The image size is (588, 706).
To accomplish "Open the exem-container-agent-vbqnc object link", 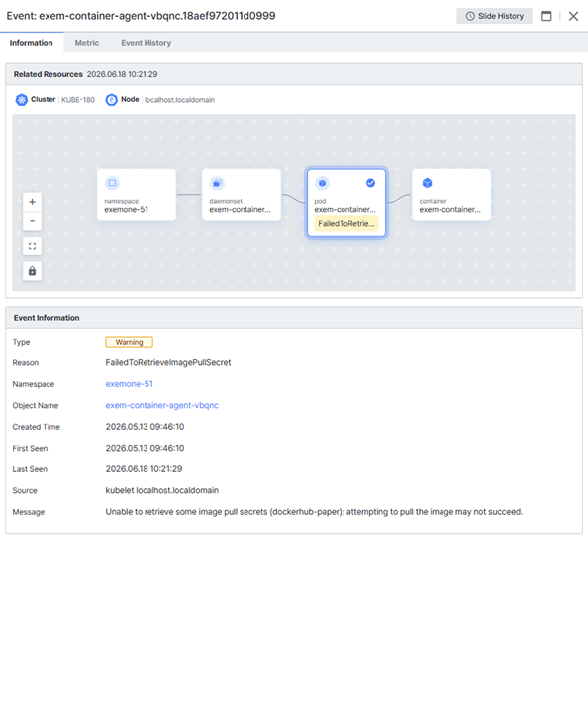I will pyautogui.click(x=162, y=405).
